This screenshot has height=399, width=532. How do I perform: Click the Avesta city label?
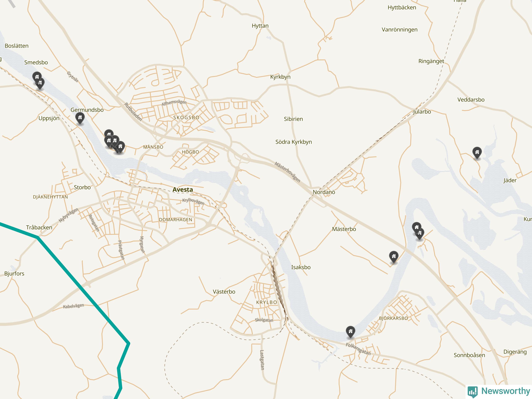tap(183, 190)
